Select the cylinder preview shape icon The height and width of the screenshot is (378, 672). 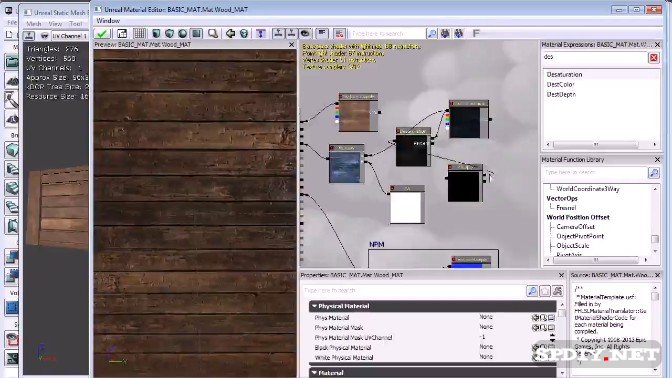tap(156, 33)
